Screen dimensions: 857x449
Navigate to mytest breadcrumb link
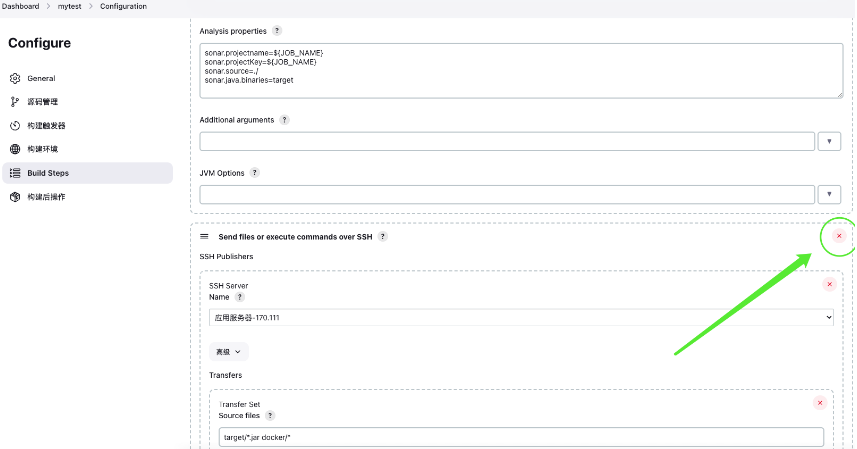(69, 7)
